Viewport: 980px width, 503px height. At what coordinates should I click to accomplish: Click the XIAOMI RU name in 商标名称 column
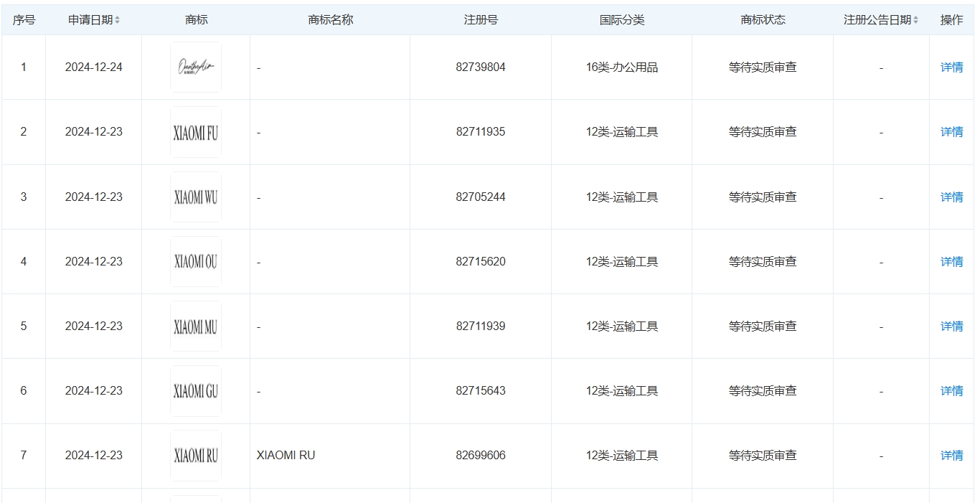[286, 455]
